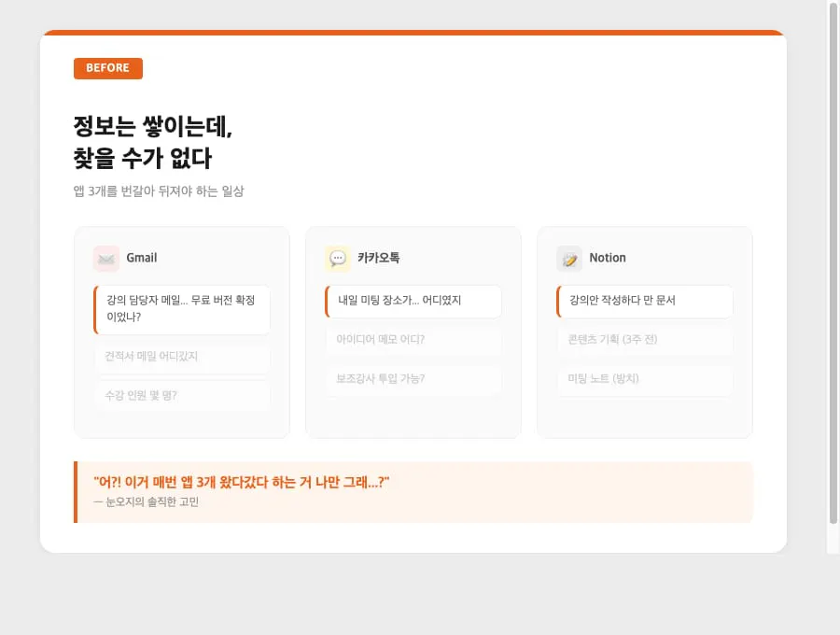Click the subtitle "앱 3개를 번갈아 뒤져야 하는 일상"
Viewport: 840px width, 635px height.
(159, 190)
